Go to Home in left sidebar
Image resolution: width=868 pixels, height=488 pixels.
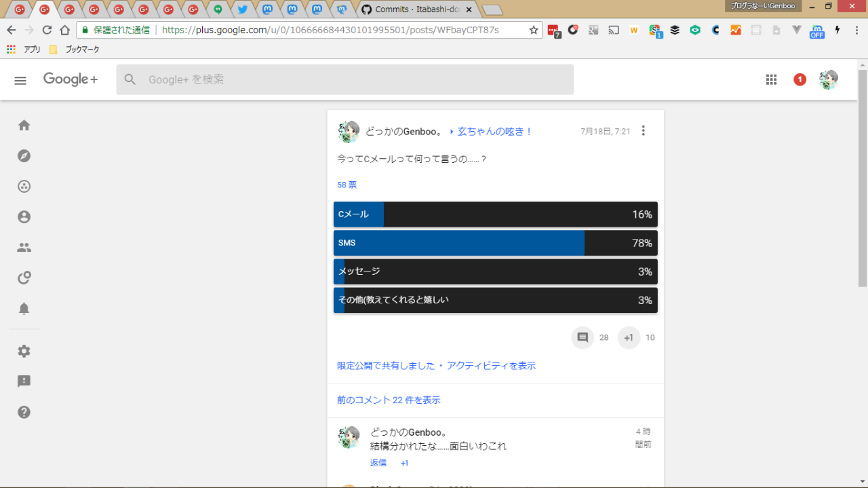(x=24, y=126)
